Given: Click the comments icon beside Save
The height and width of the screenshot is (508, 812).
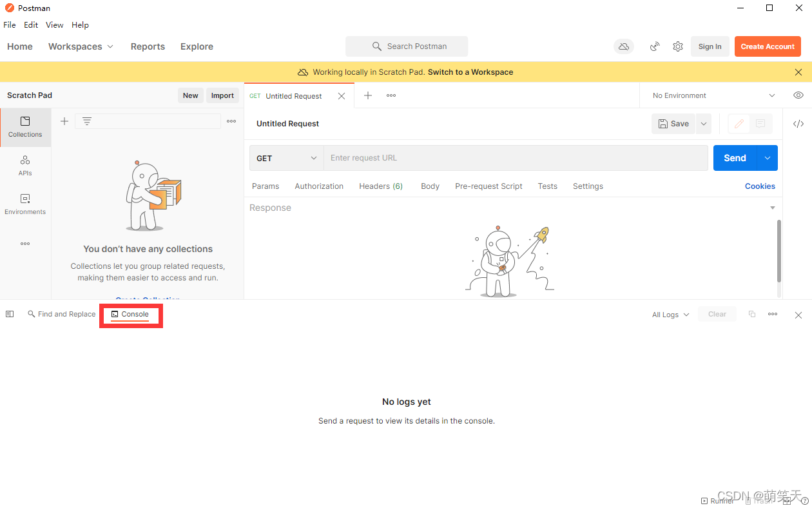Looking at the screenshot, I should pos(760,124).
